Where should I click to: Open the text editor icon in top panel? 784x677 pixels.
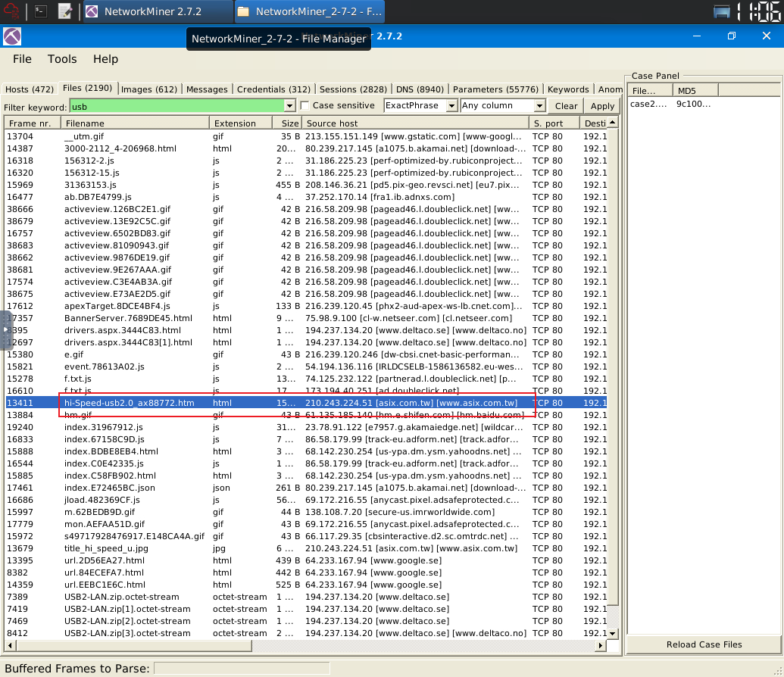[65, 11]
